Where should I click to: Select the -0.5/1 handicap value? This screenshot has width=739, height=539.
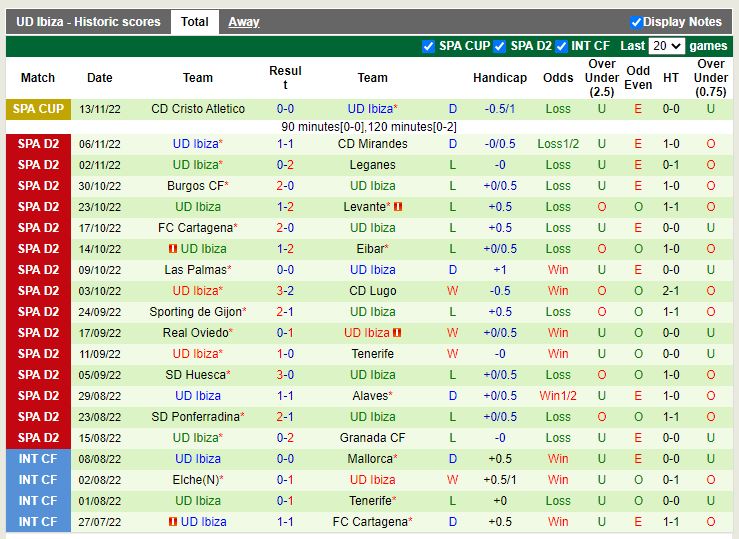pyautogui.click(x=500, y=109)
